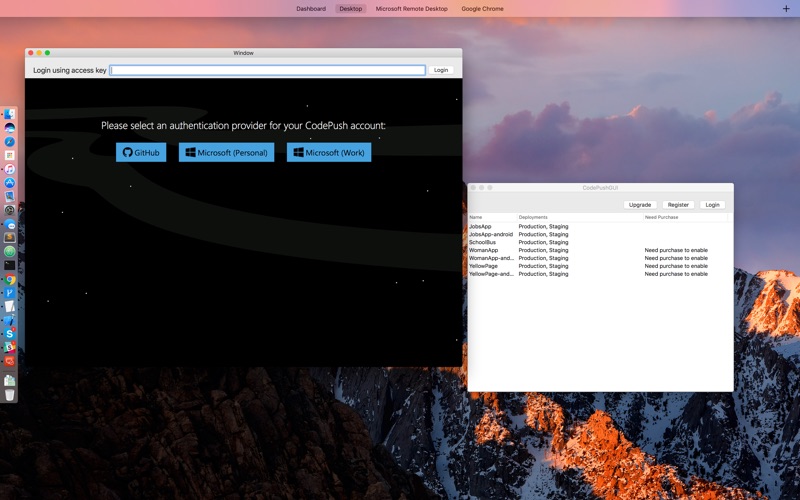This screenshot has height=500, width=800.
Task: Open Finder from the dock
Action: 10,114
